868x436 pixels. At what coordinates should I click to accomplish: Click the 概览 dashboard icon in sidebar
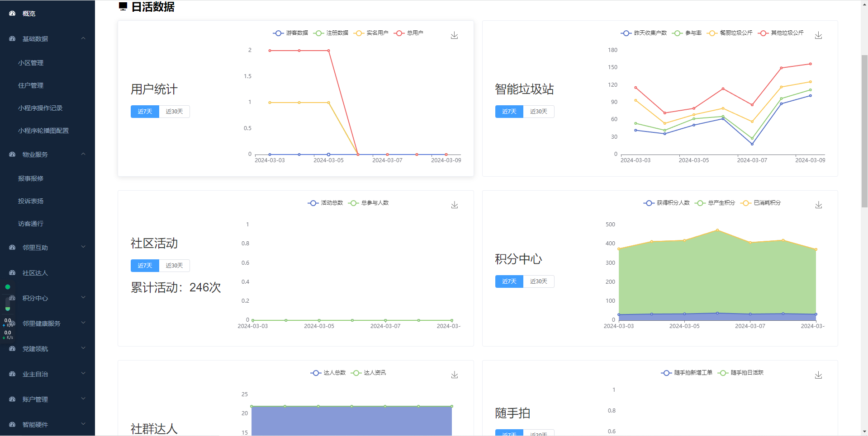point(12,14)
